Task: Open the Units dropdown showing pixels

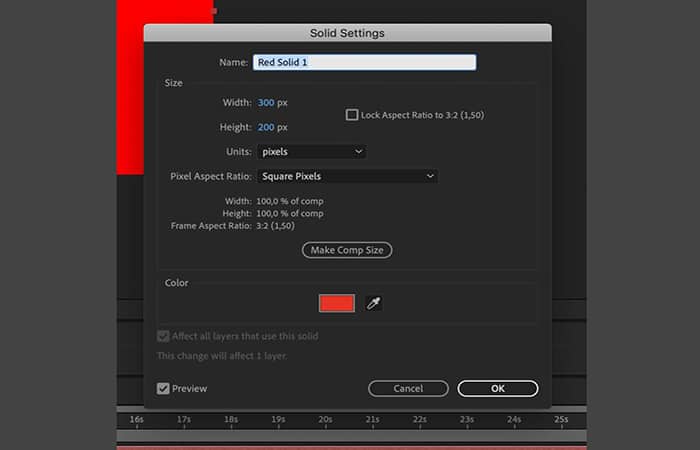Action: (x=312, y=152)
